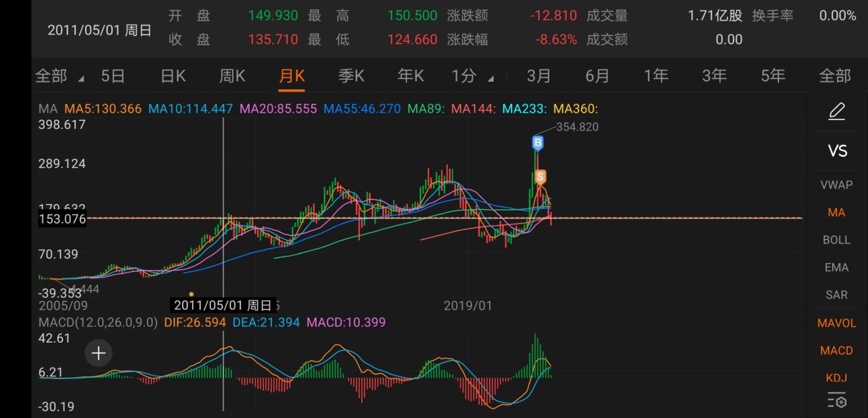Expand the 1分 minute interval dropdown
Screen dimensions: 868x418
(473, 76)
